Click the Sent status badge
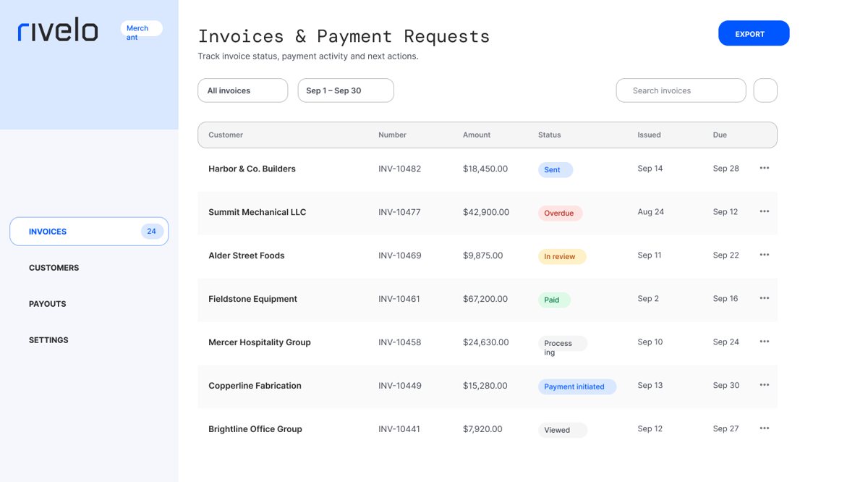This screenshot has width=868, height=482. [556, 169]
